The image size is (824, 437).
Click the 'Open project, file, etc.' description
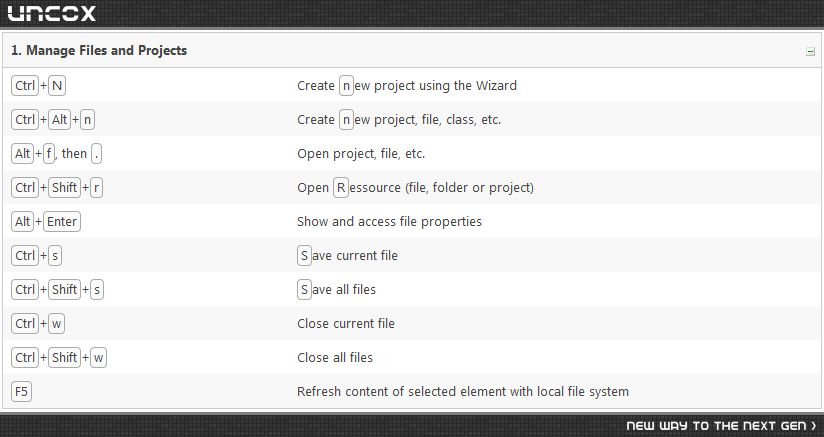[x=361, y=154]
